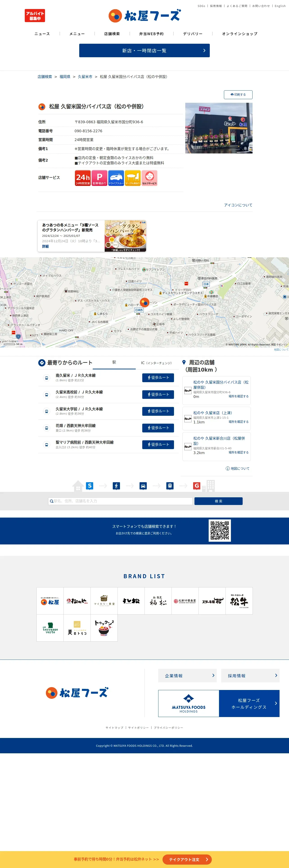
Task: Open the 松軒中華食堂 brand logo
Action: (185, 601)
